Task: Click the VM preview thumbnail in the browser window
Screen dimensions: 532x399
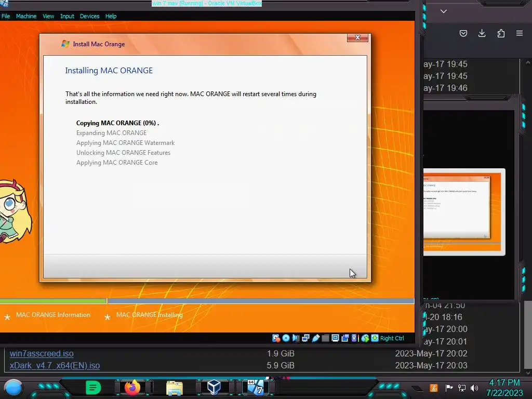Action: coord(464,212)
